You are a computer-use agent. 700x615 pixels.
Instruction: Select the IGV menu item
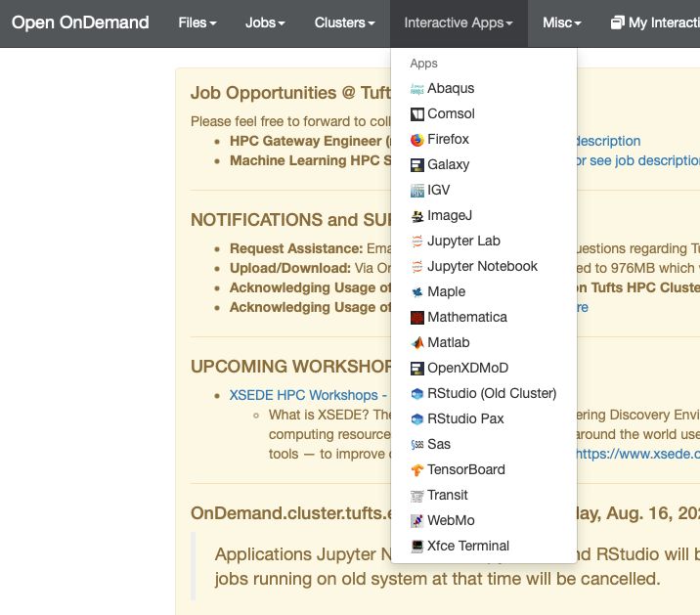tap(484, 191)
